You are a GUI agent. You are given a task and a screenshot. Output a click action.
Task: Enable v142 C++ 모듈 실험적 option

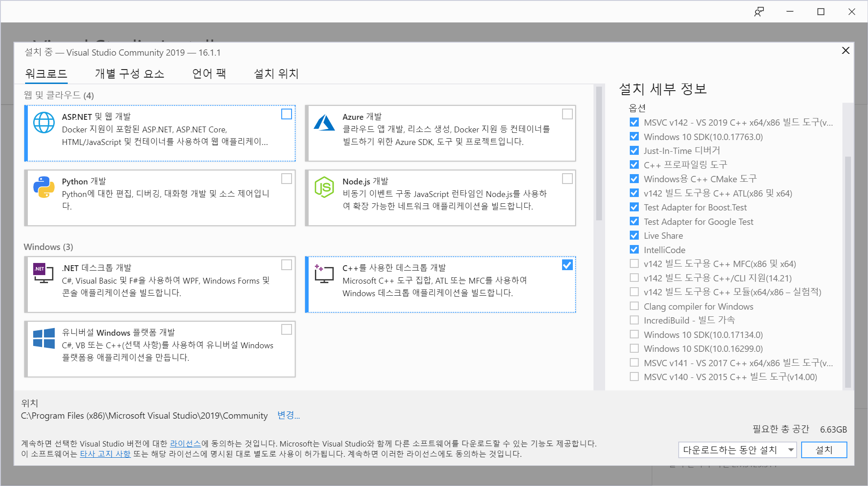tap(634, 292)
